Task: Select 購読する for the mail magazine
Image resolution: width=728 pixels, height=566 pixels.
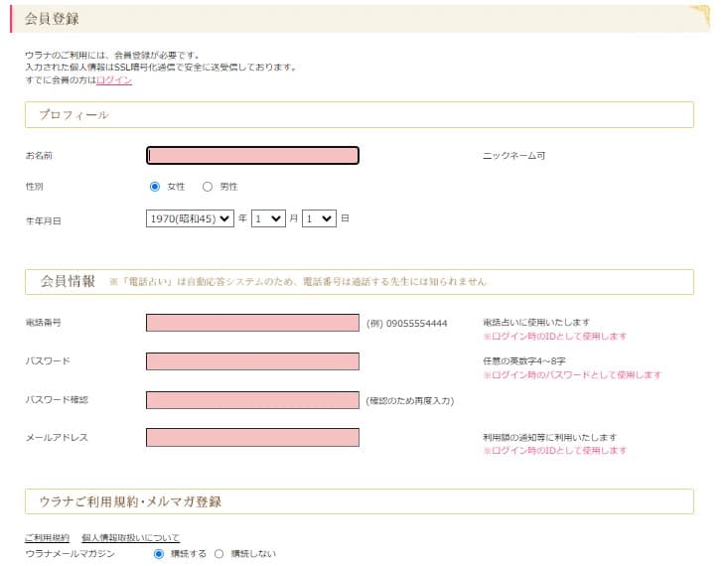Action: [x=159, y=554]
